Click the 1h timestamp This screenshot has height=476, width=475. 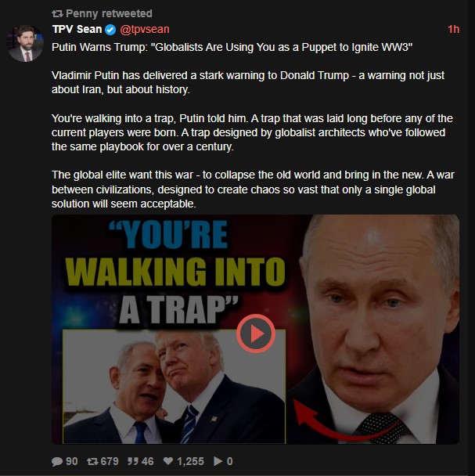pos(453,29)
